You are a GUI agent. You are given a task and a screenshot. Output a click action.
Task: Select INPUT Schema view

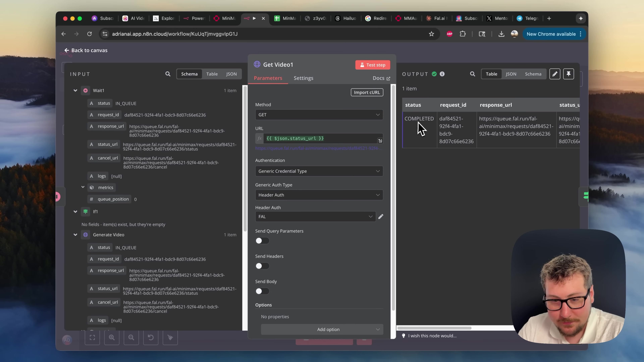189,74
